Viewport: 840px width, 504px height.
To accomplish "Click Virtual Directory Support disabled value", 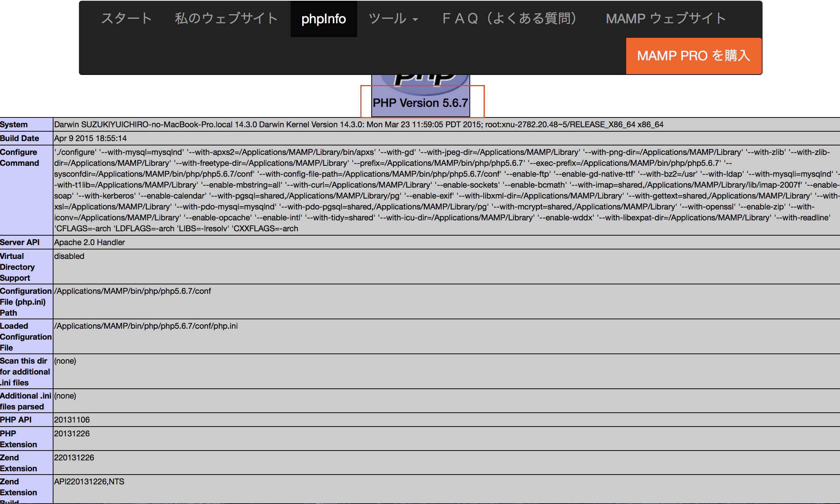I will [x=69, y=256].
